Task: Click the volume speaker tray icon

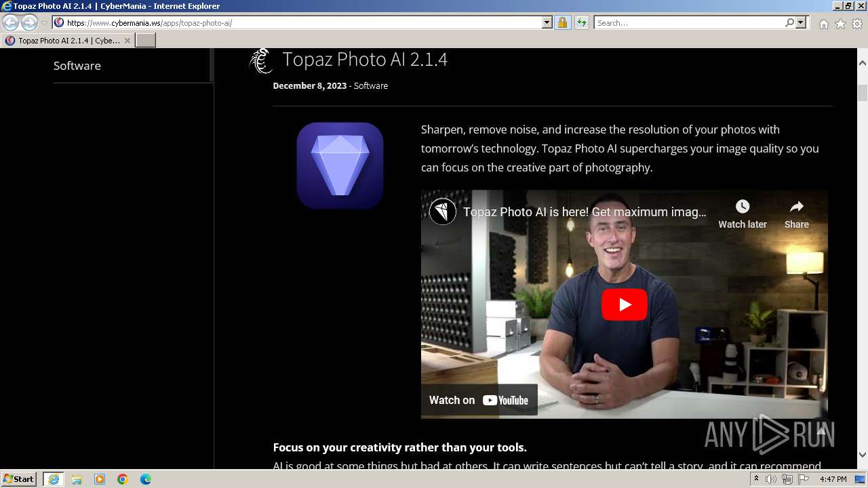Action: [x=771, y=479]
